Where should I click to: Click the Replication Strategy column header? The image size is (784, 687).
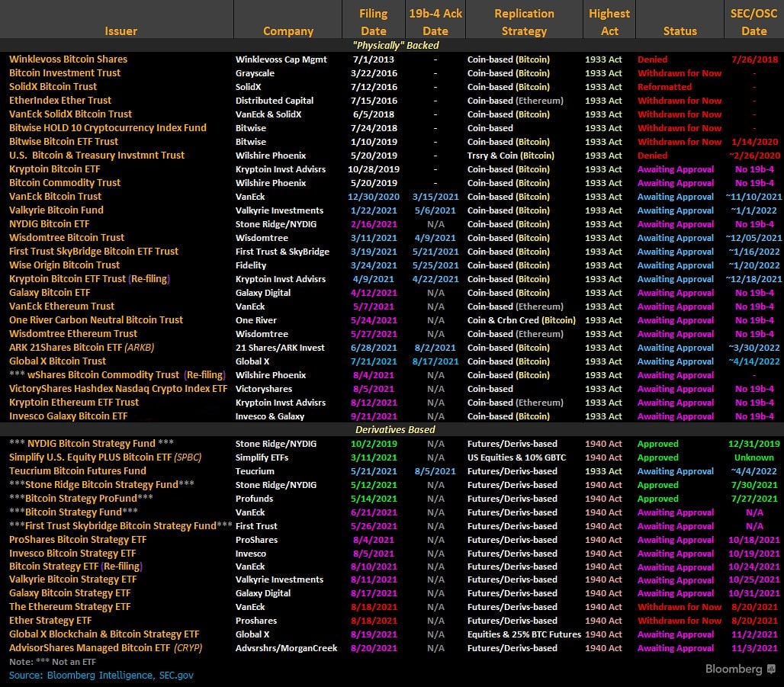[x=524, y=22]
